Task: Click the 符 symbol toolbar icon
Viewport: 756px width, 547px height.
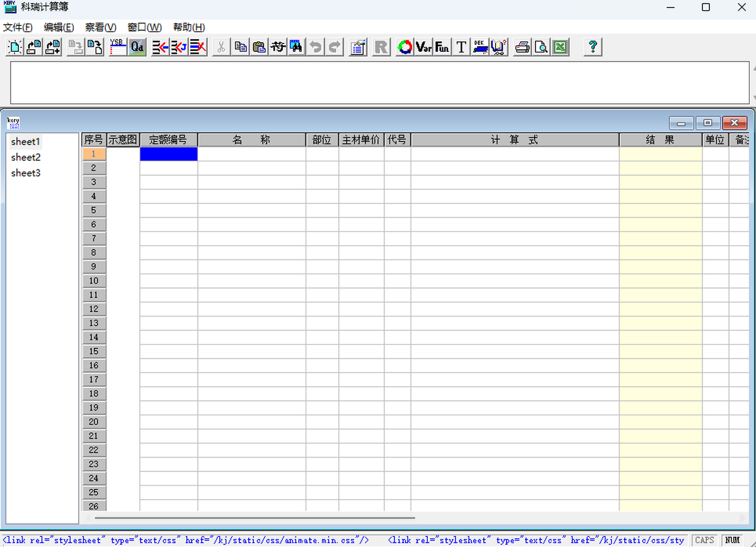Action: tap(278, 47)
